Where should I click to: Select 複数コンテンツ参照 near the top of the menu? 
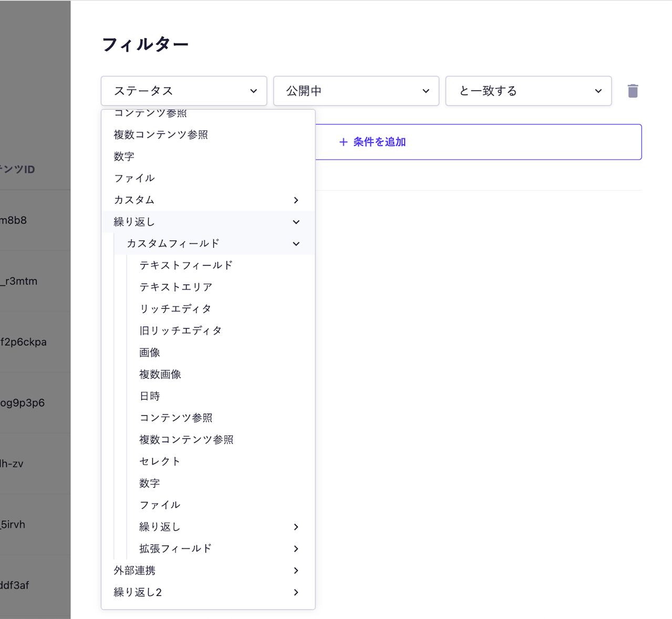[x=160, y=134]
